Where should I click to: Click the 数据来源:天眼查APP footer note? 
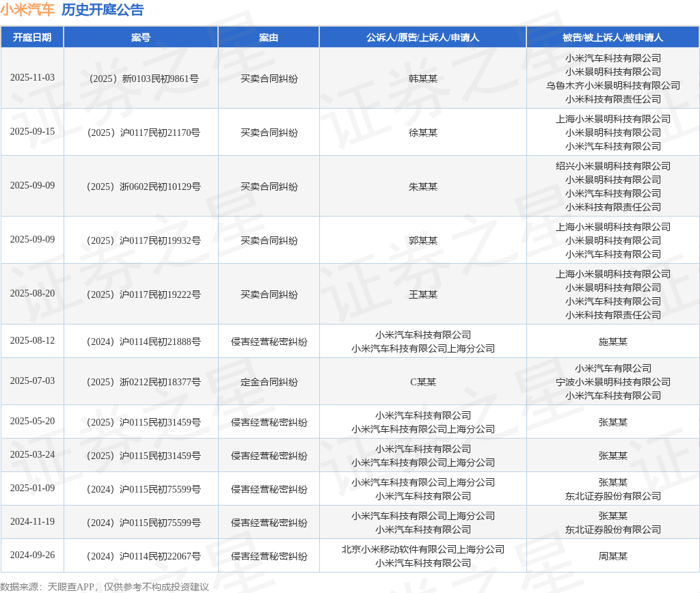click(x=105, y=587)
